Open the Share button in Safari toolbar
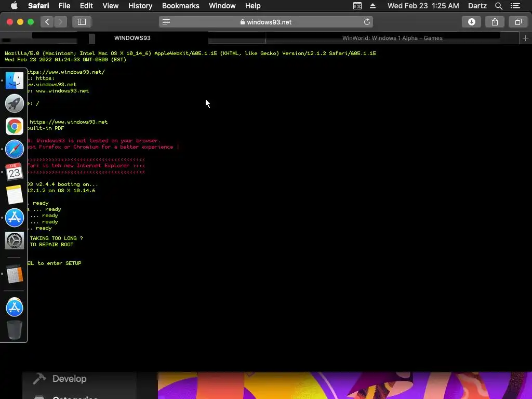 pos(495,22)
